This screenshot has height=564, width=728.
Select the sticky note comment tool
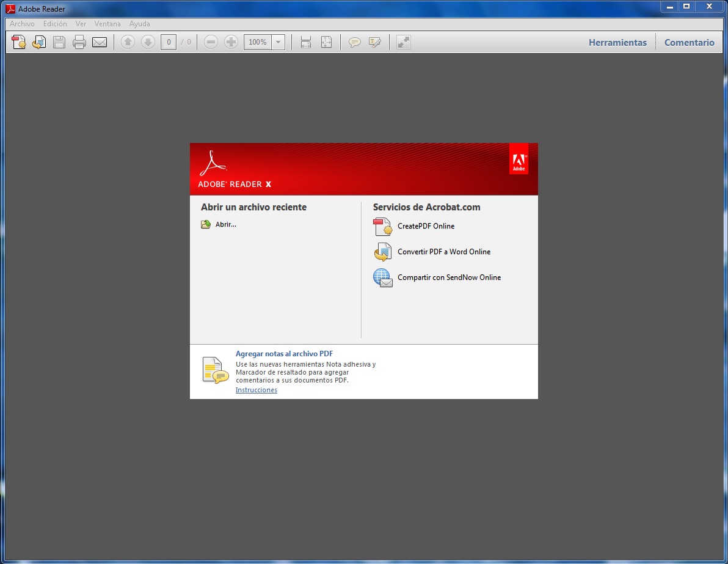[x=355, y=43]
